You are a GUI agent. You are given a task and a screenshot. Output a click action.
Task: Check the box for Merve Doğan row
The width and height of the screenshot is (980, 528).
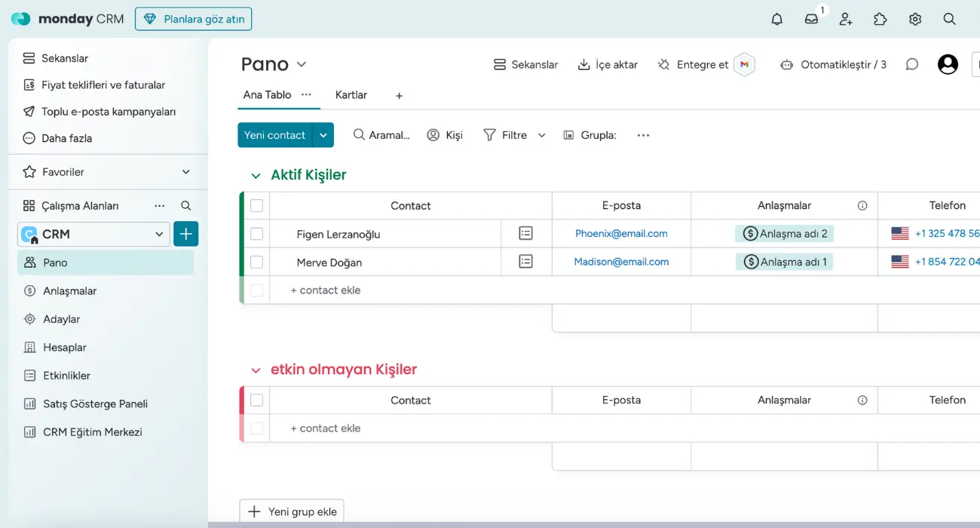tap(256, 262)
